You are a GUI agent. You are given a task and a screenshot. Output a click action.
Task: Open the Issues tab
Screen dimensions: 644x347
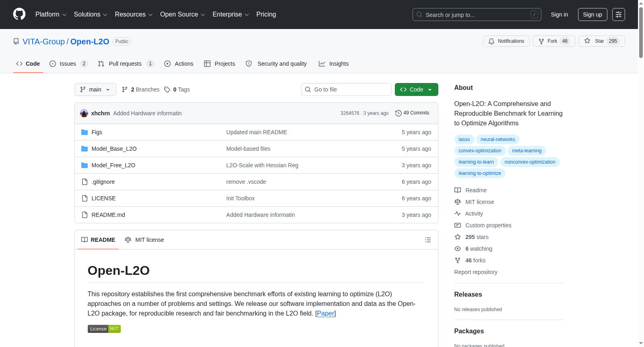tap(68, 64)
